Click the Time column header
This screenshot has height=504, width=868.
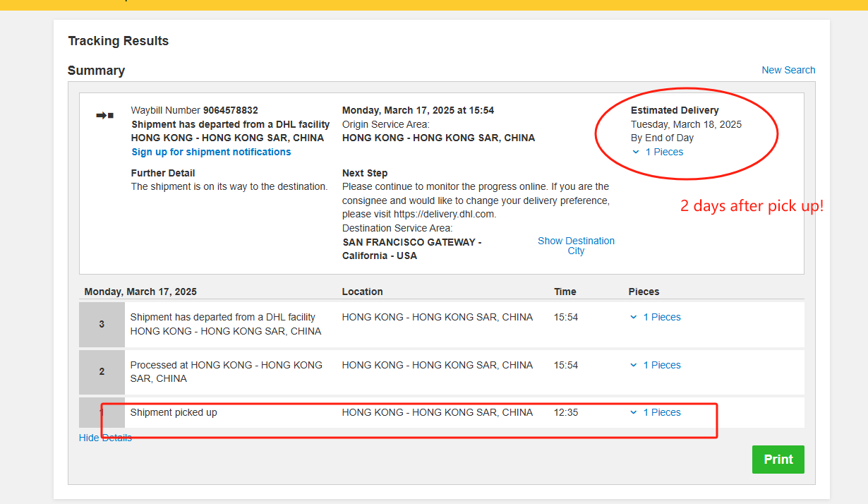click(x=565, y=292)
